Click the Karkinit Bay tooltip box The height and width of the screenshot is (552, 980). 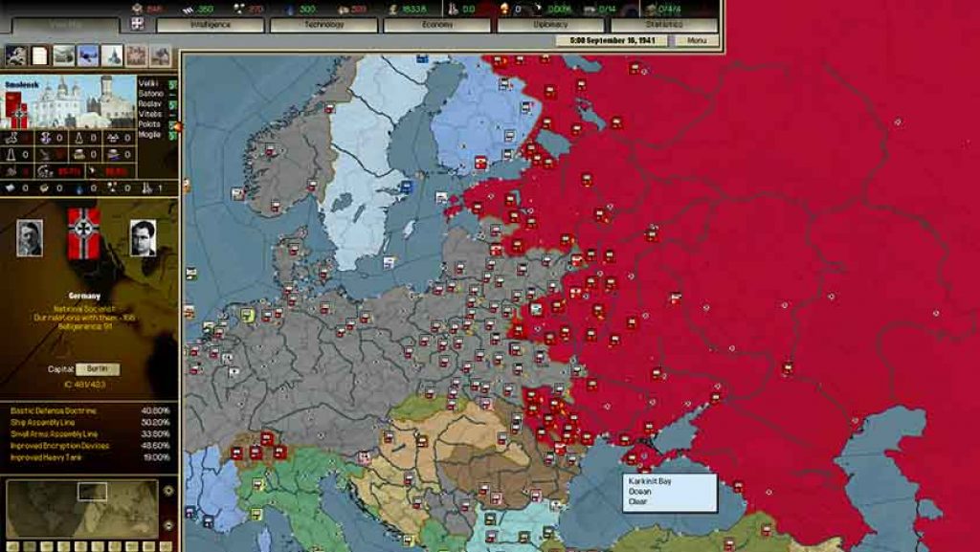[x=669, y=493]
